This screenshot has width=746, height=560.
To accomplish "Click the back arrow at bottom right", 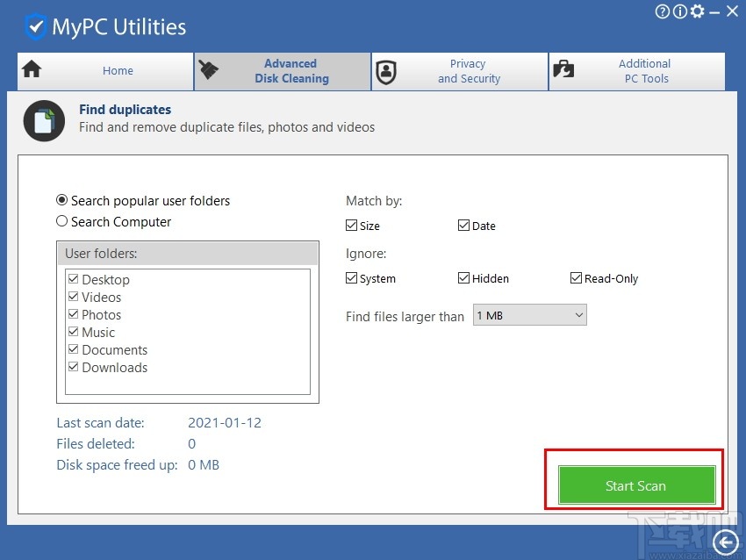I will pyautogui.click(x=725, y=542).
